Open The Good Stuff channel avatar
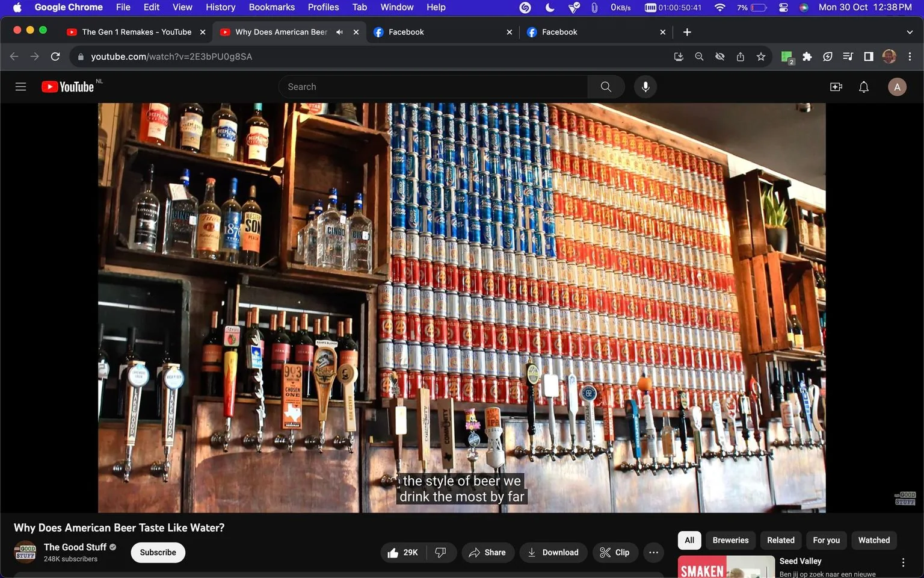This screenshot has height=578, width=924. coord(25,552)
